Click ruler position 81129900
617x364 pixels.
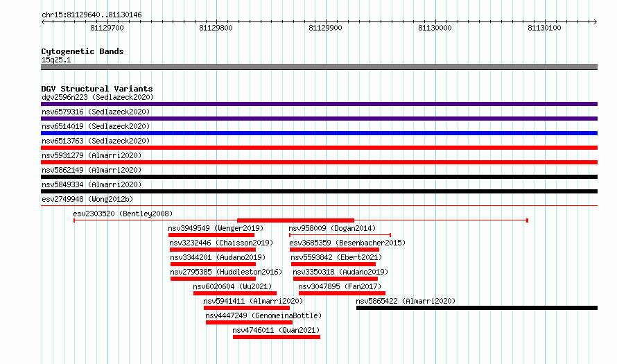[325, 28]
